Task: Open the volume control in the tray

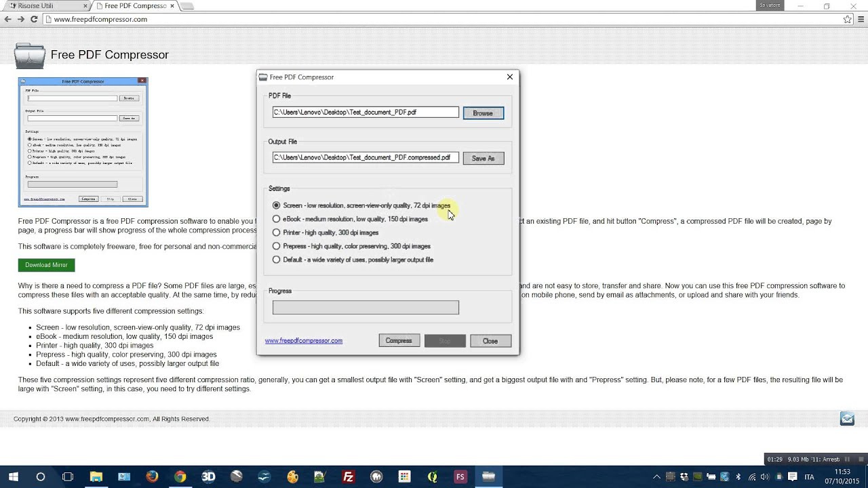Action: (766, 476)
